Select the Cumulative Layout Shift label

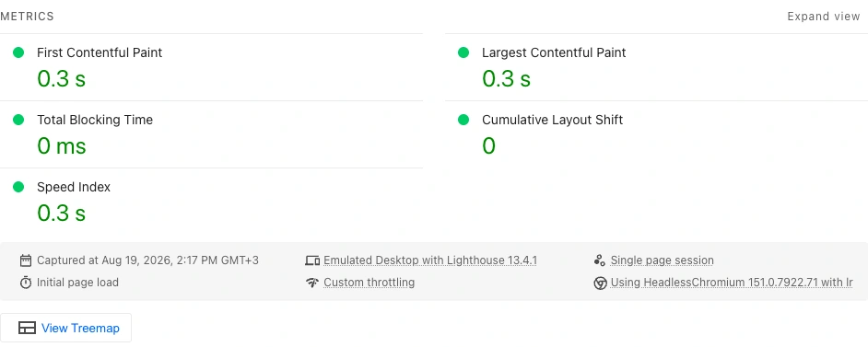pyautogui.click(x=553, y=120)
